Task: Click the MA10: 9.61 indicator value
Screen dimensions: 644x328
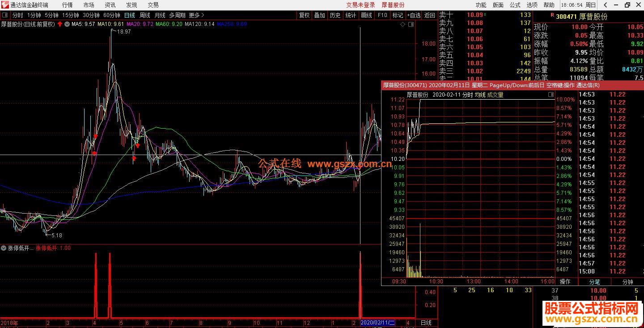Action: point(110,24)
